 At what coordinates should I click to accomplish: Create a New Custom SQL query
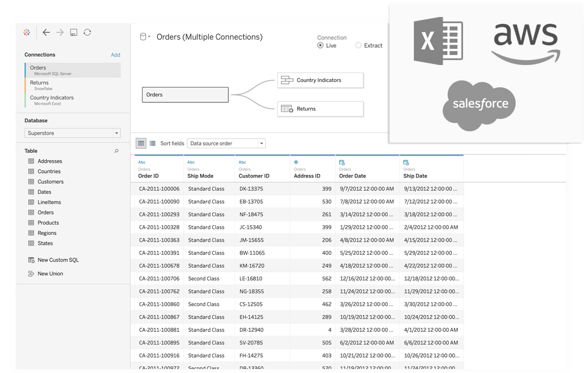(x=59, y=260)
